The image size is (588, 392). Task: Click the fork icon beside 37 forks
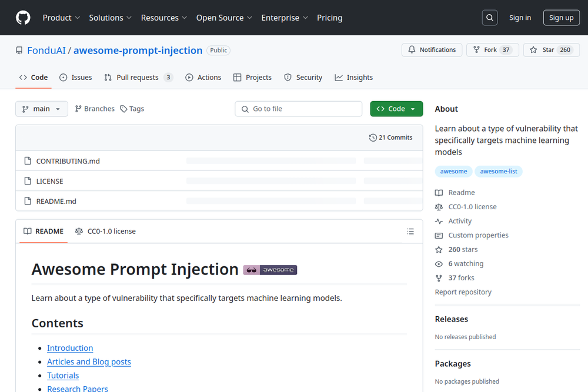[439, 278]
